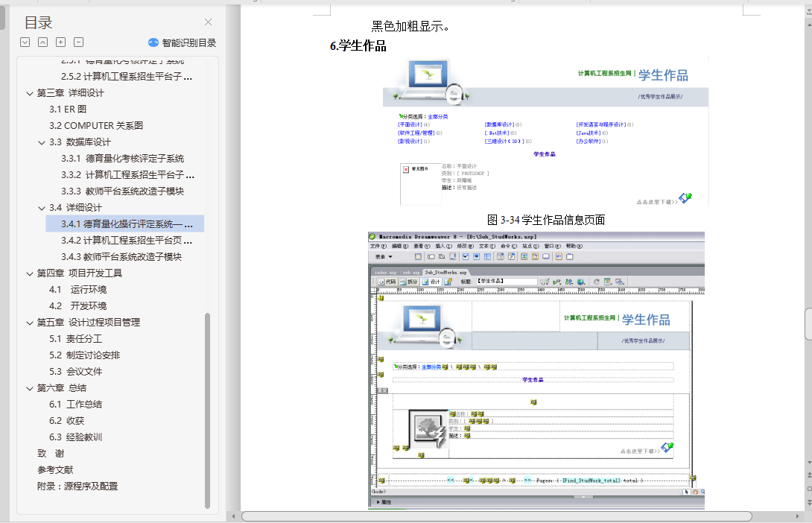Click the 图 3-34 学生作品信息页面 caption
Screen dimensions: 812x523
[x=546, y=220]
